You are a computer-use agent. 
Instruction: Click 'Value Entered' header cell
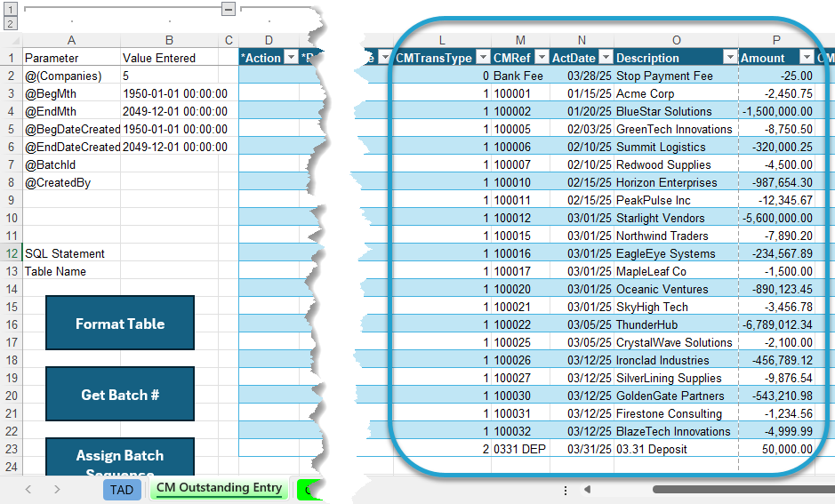(169, 58)
